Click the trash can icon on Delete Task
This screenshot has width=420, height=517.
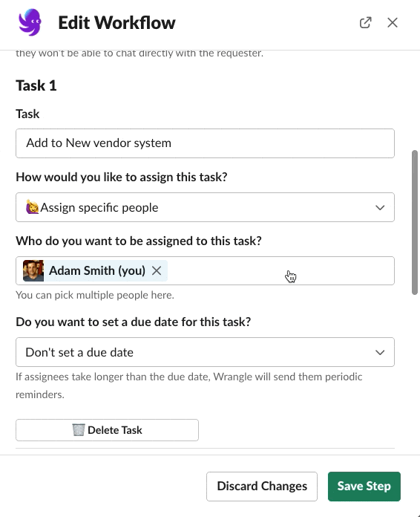(x=79, y=429)
